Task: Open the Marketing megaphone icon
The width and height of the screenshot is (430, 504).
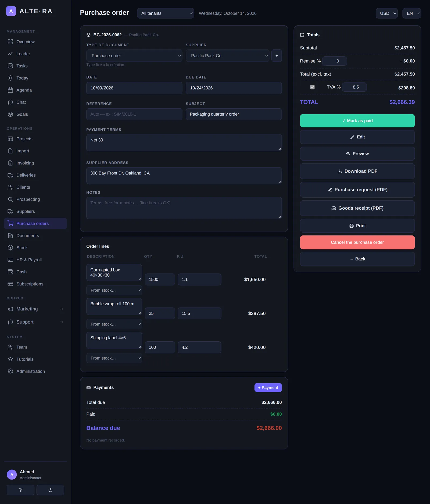Action: [x=10, y=309]
